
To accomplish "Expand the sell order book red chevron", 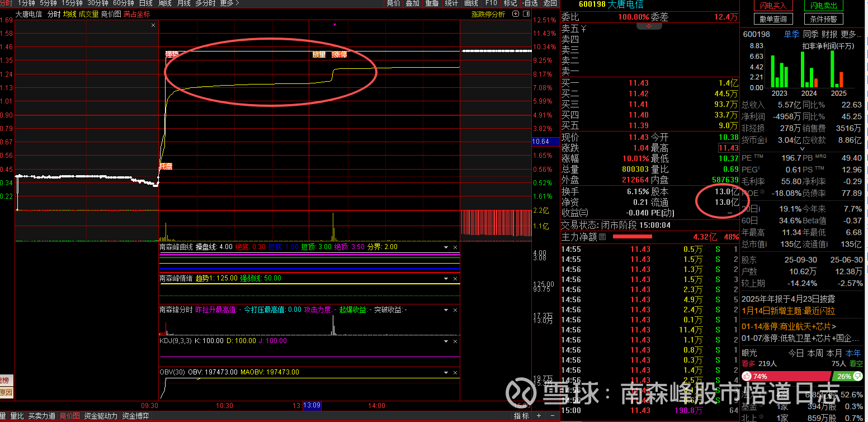I will pos(649,26).
